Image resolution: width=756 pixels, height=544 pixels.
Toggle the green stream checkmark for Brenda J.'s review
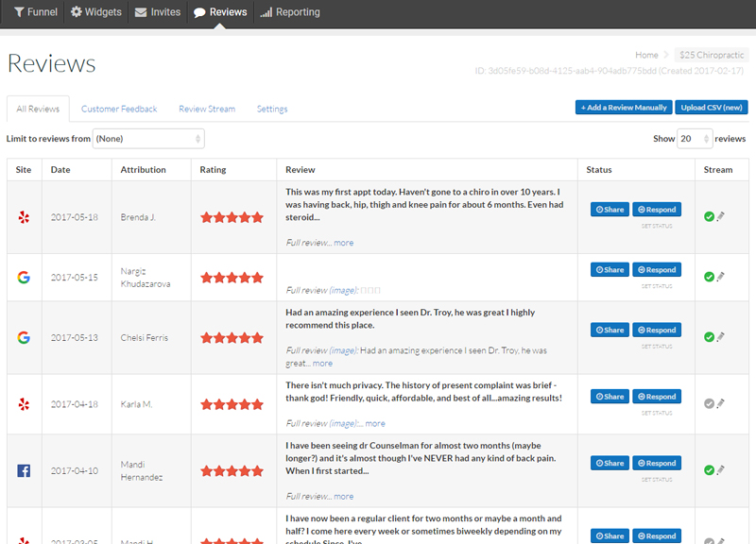(x=709, y=217)
